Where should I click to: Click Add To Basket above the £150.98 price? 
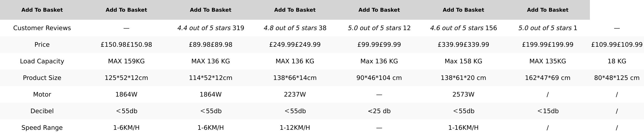click(126, 10)
